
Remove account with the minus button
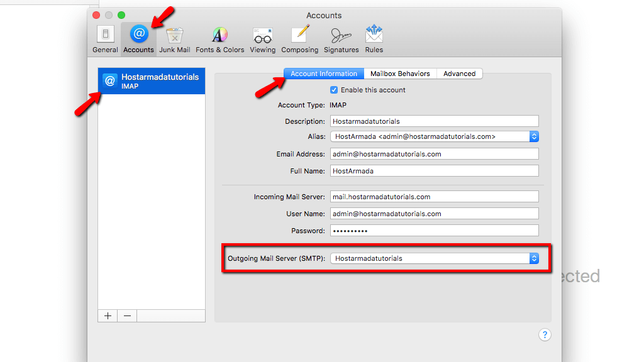click(x=127, y=315)
